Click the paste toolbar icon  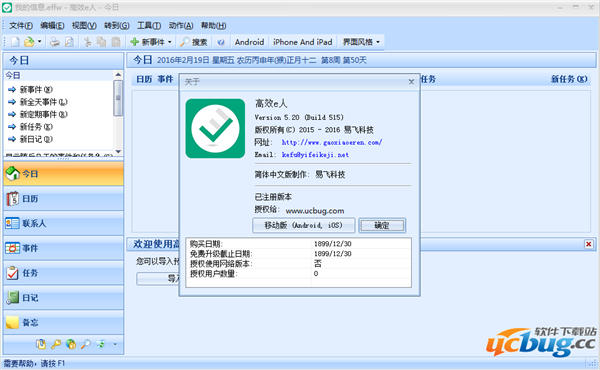116,42
